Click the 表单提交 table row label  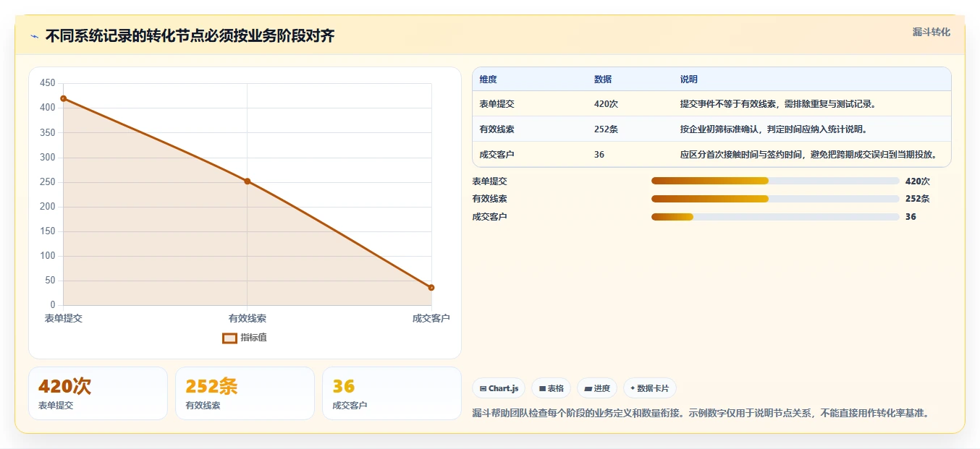pos(497,104)
